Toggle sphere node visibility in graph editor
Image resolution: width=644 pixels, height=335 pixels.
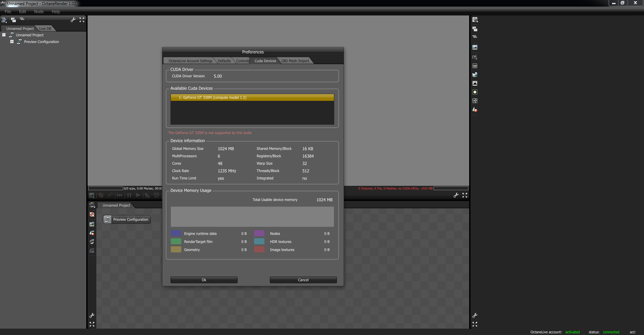92,242
